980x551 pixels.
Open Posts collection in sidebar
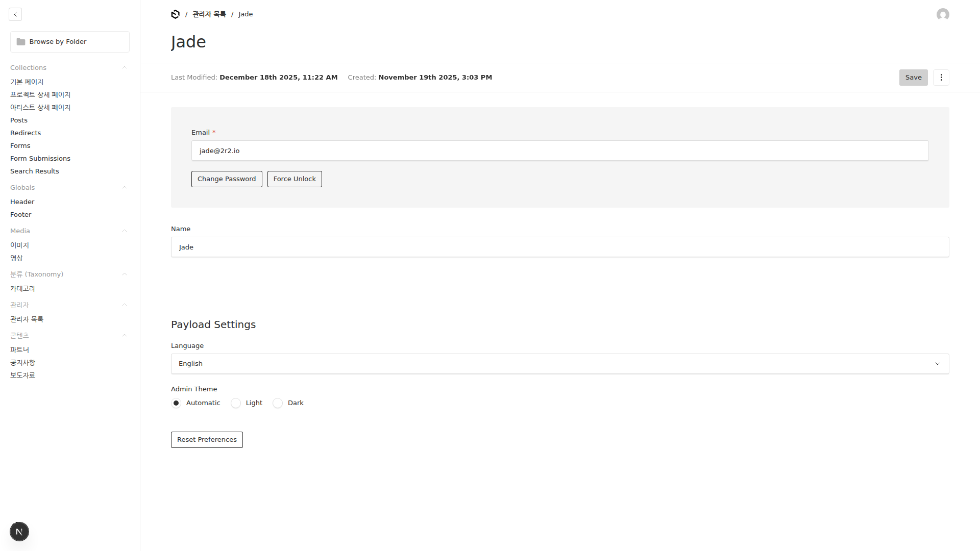19,120
